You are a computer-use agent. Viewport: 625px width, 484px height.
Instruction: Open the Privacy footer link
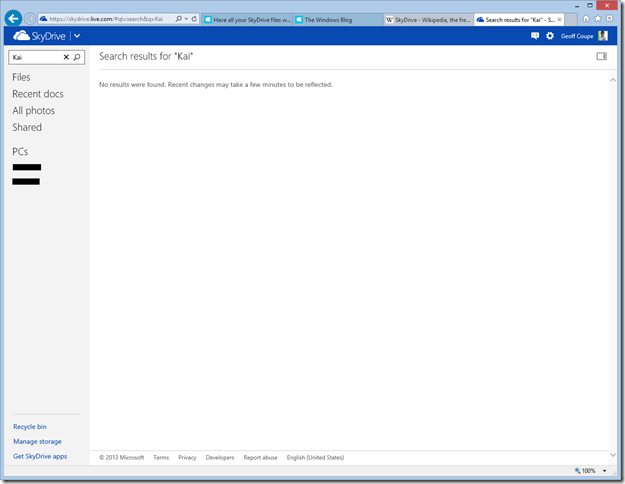[x=187, y=457]
